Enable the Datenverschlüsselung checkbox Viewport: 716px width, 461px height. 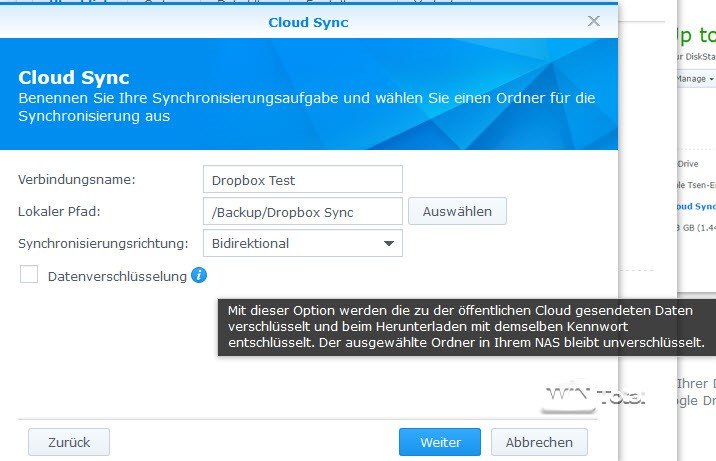(29, 275)
